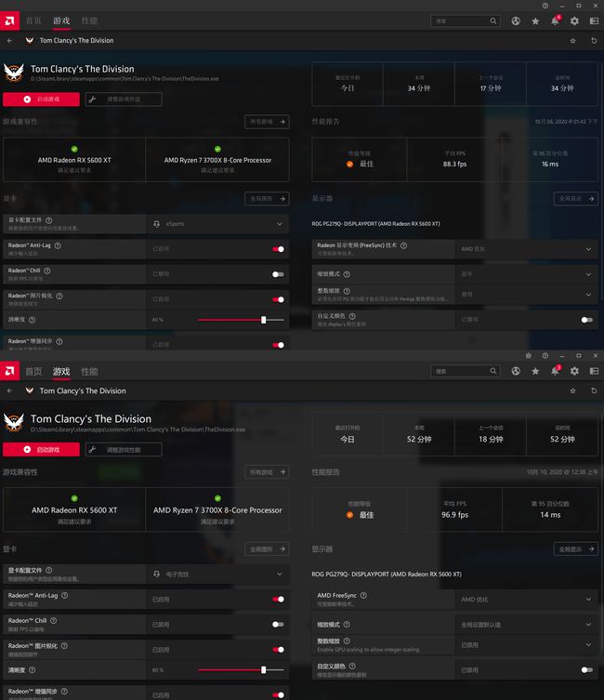Show Radeon Anti-Lag info tooltip in lower window

coord(65,595)
